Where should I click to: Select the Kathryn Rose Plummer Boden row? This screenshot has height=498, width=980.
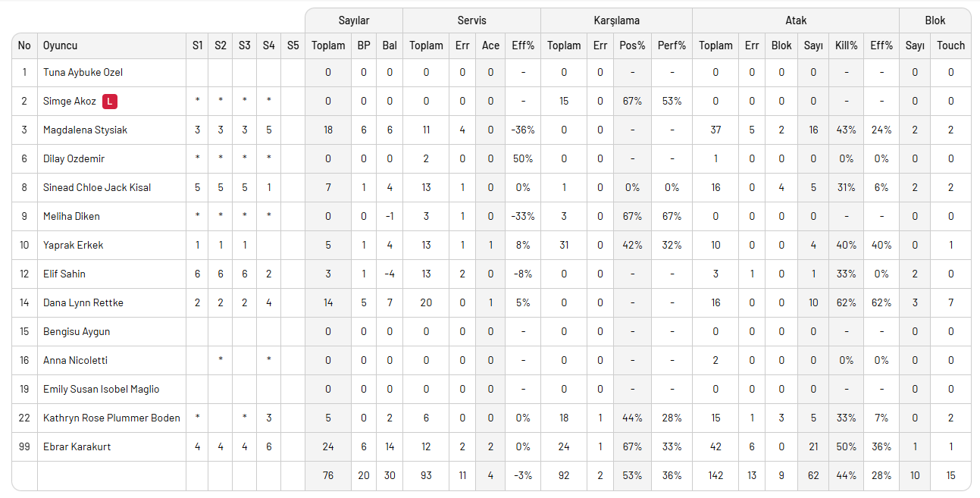tap(111, 418)
